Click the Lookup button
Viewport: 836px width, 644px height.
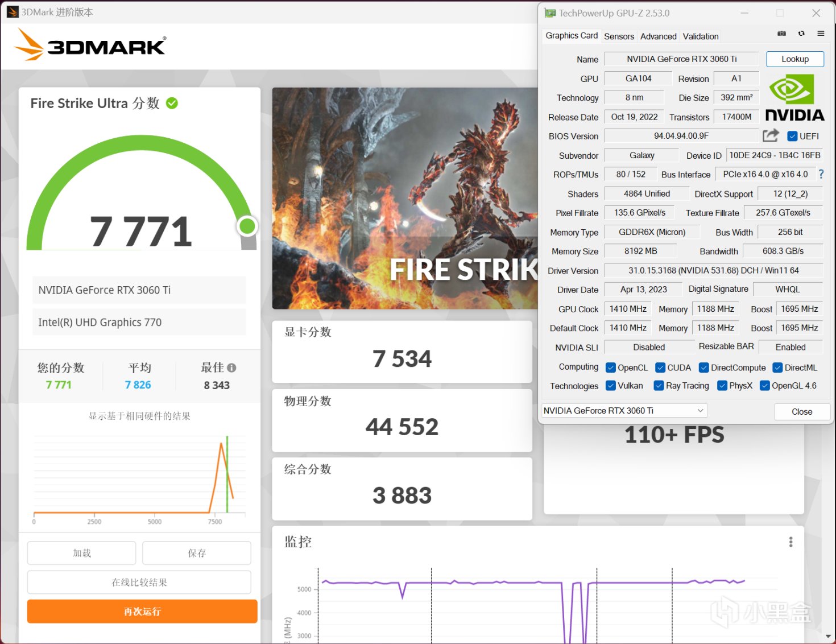click(795, 59)
